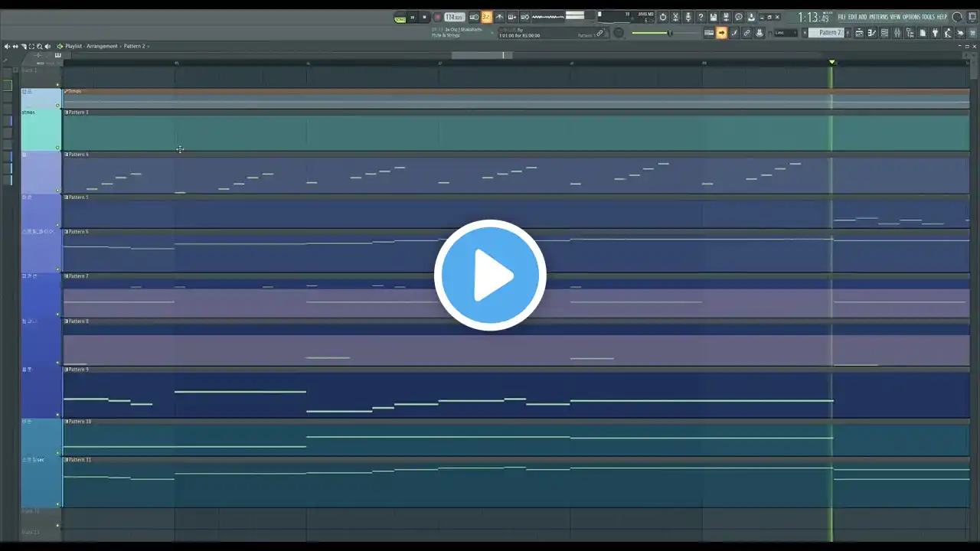The height and width of the screenshot is (551, 980).
Task: Click the magnifier zoom tool in playlist toolbar
Action: click(40, 46)
